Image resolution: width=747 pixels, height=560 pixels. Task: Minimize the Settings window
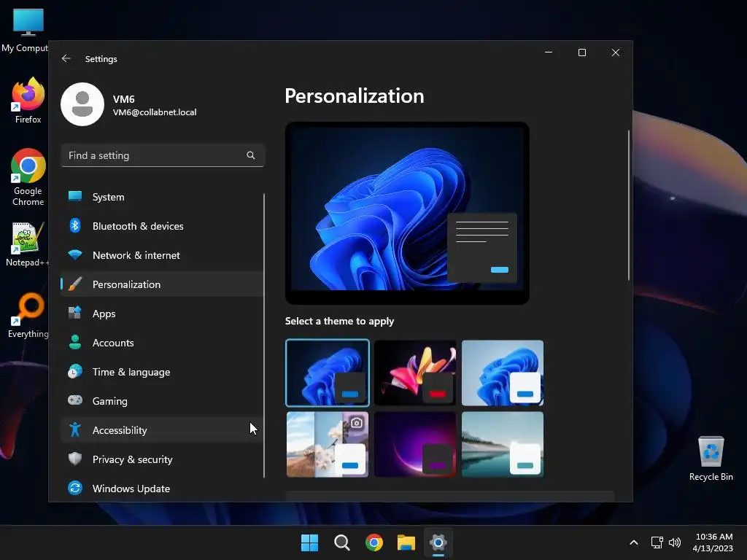549,52
